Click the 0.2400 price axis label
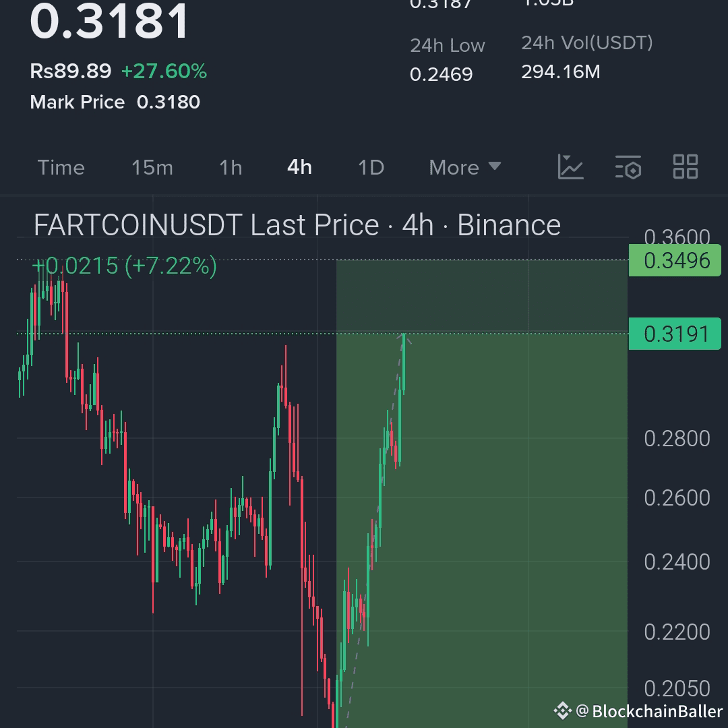This screenshot has height=728, width=728. click(x=677, y=562)
